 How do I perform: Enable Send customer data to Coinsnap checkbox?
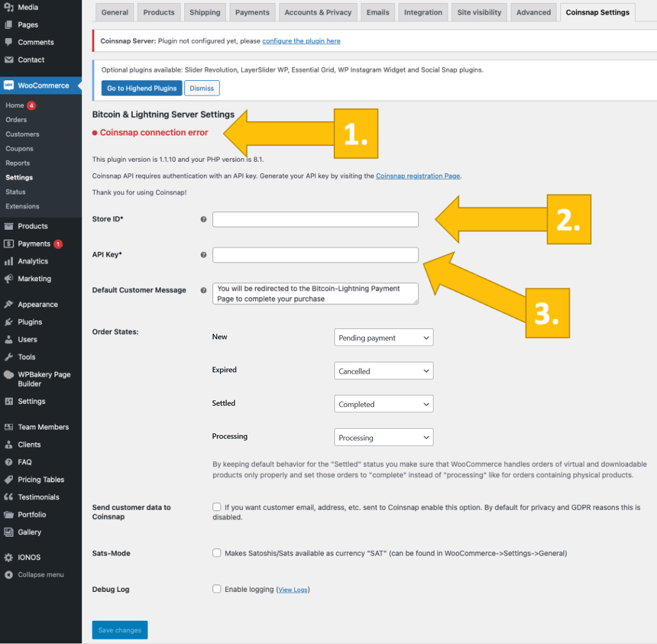point(217,507)
